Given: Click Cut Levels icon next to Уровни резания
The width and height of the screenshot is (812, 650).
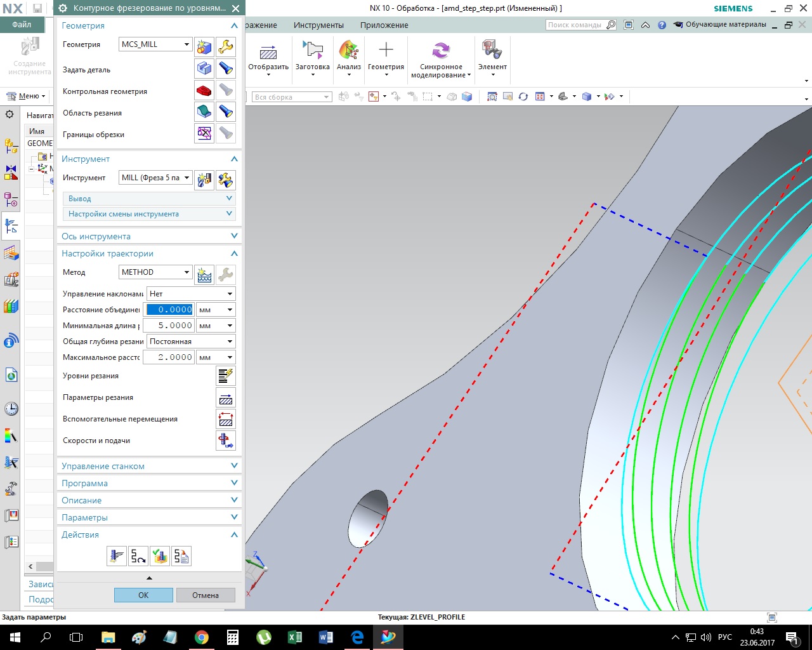Looking at the screenshot, I should pos(225,376).
